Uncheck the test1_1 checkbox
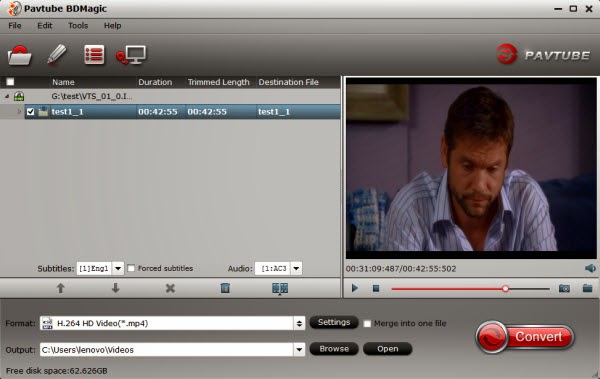This screenshot has height=379, width=600. 30,112
